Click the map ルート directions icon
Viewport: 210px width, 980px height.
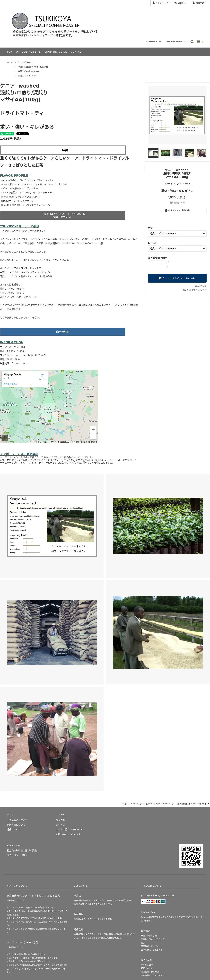click(x=42, y=376)
